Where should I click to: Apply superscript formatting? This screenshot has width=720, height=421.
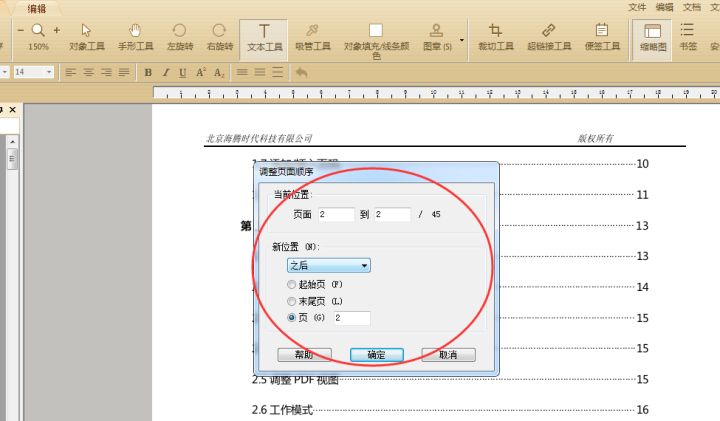point(201,73)
